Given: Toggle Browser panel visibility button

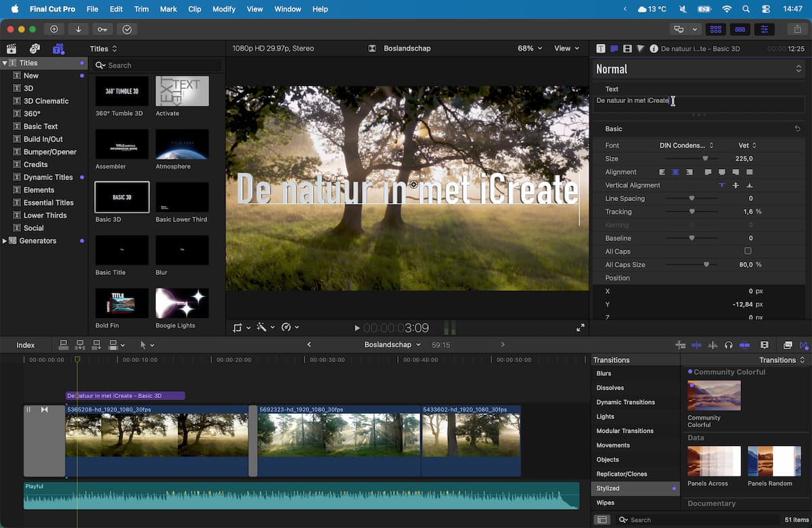Looking at the screenshot, I should click(715, 29).
